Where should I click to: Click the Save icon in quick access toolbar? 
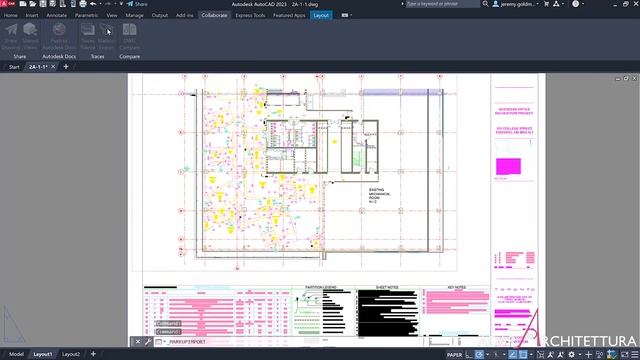click(x=43, y=4)
